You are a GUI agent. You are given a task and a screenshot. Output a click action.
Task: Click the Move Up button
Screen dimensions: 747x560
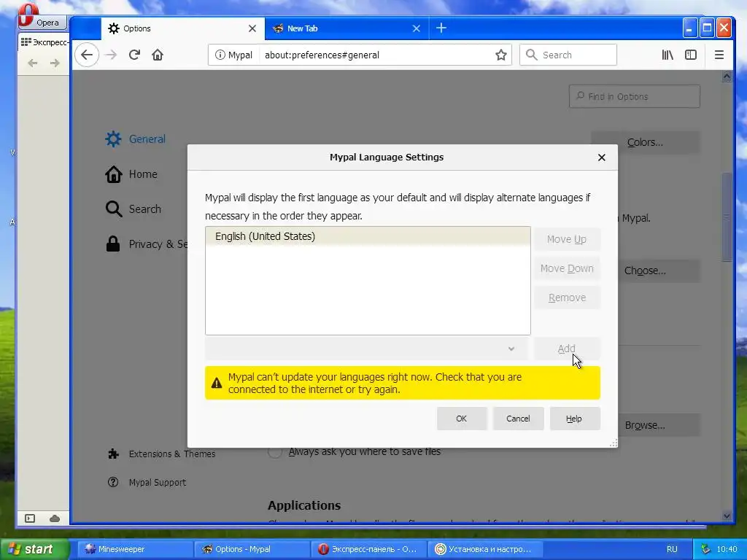[x=566, y=239]
